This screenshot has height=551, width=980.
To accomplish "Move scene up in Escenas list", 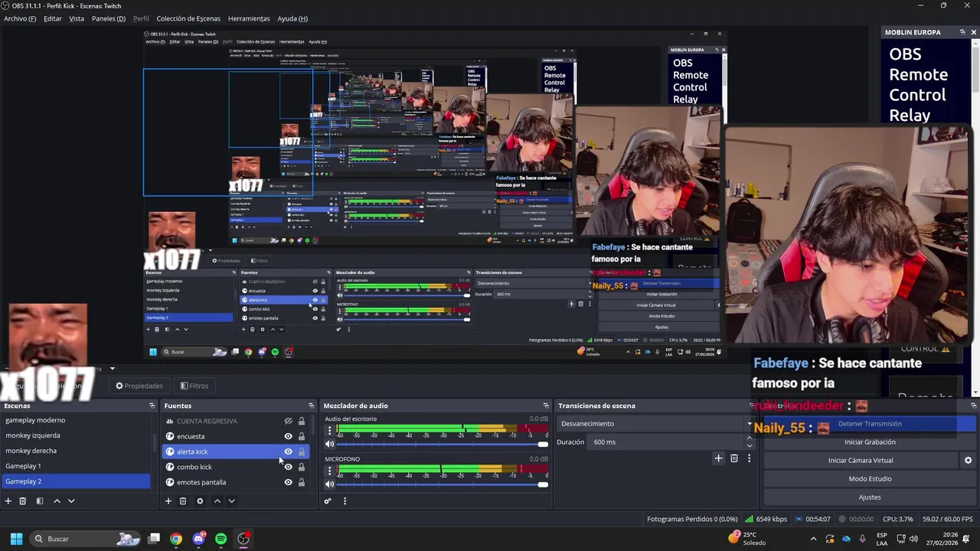I will click(x=57, y=501).
